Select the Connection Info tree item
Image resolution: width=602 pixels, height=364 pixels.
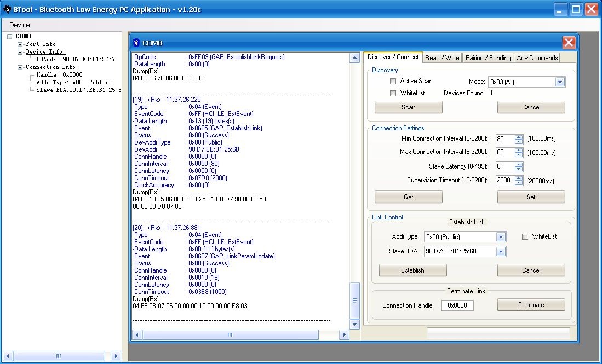52,67
